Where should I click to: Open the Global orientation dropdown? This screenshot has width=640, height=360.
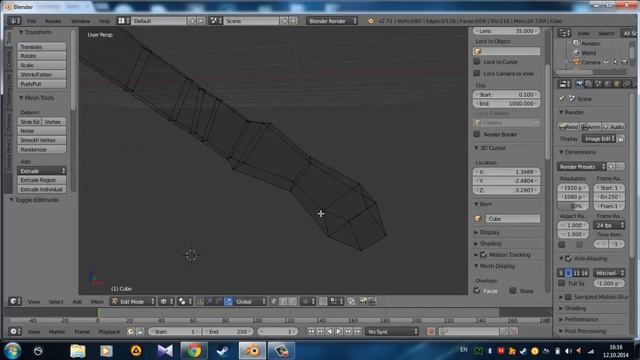pyautogui.click(x=251, y=301)
